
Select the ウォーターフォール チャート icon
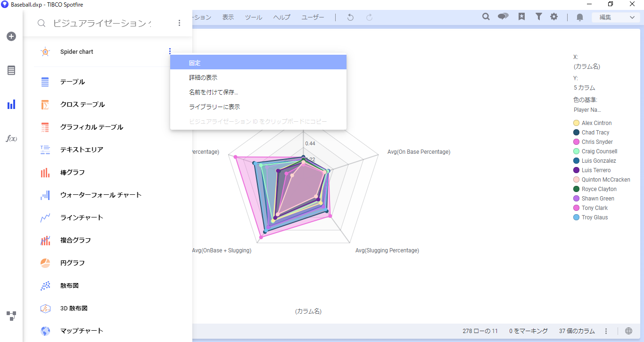tap(45, 195)
